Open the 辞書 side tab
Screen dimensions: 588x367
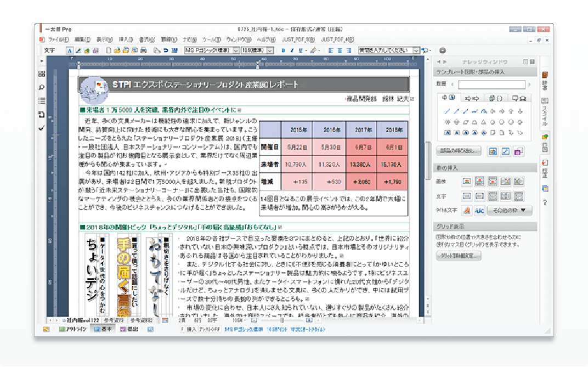point(545,82)
